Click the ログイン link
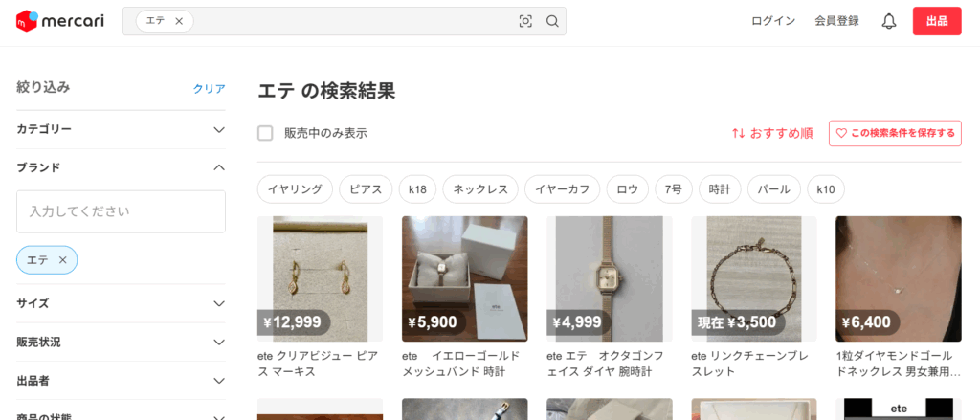This screenshot has width=980, height=420. click(773, 21)
